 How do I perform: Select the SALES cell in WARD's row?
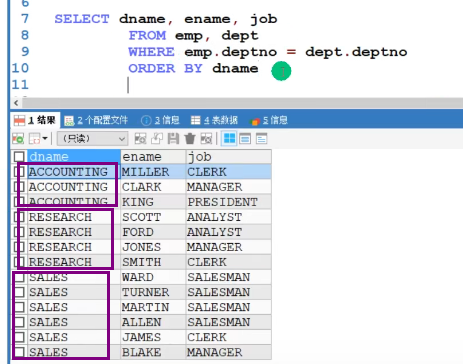tap(74, 277)
